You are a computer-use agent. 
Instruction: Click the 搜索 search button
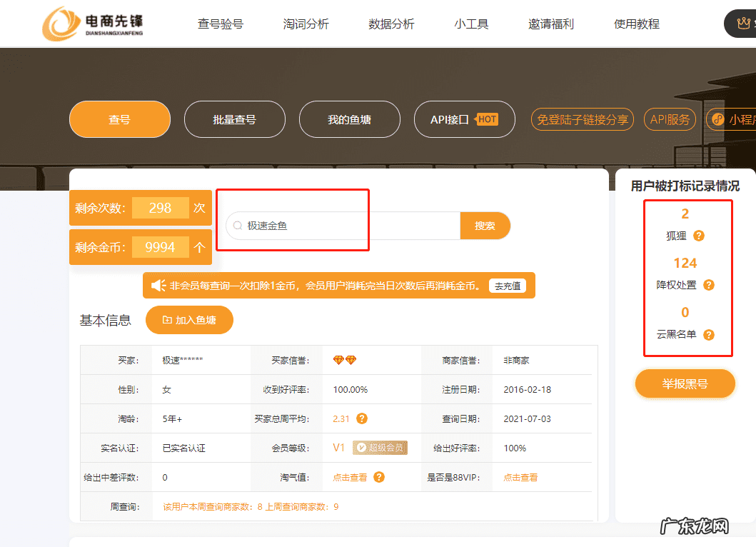485,225
